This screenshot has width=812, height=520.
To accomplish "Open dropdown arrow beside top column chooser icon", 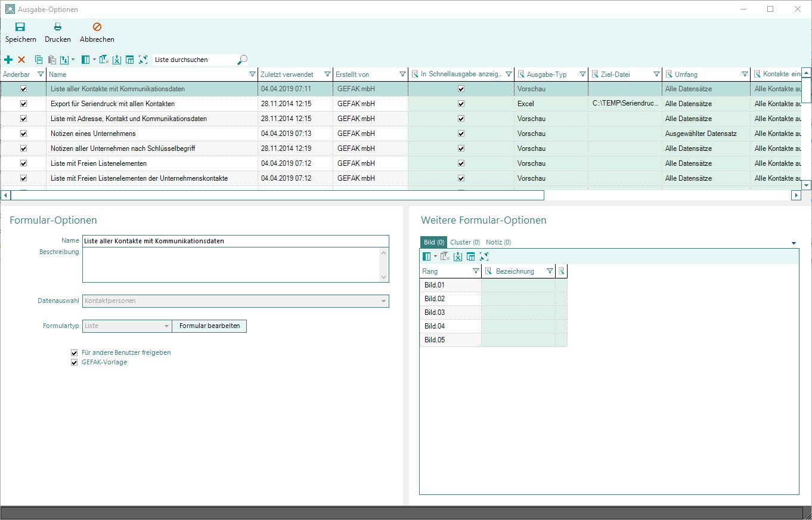I will click(x=94, y=60).
